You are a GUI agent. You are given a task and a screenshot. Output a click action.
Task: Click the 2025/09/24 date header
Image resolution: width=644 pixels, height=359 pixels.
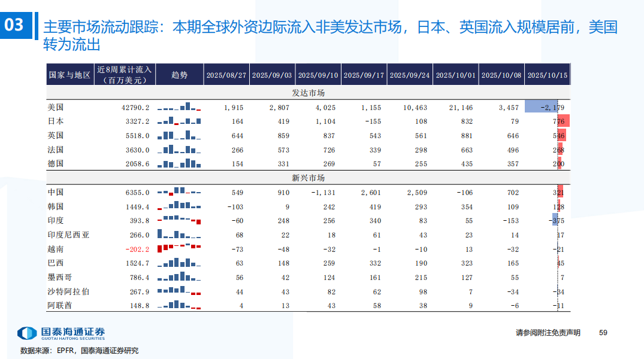[x=410, y=75]
